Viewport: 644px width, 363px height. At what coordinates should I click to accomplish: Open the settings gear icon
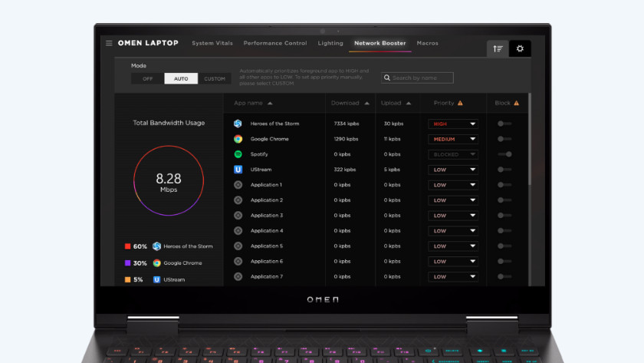520,48
